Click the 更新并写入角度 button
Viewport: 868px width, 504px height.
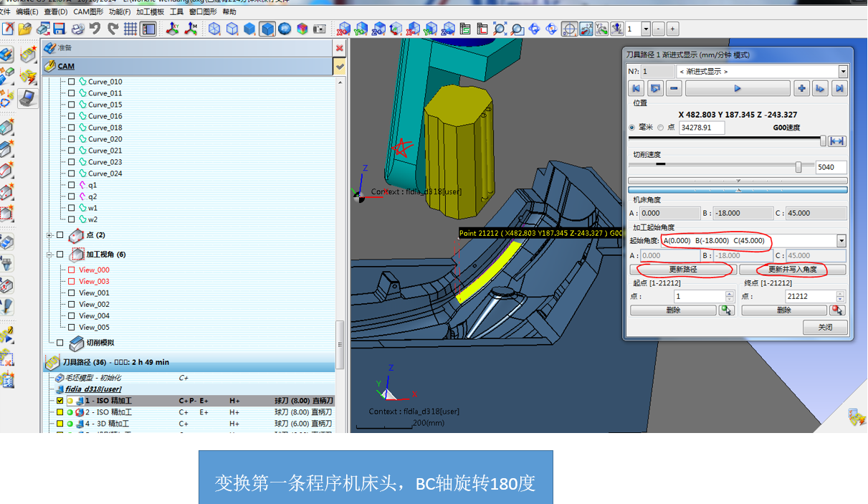[x=792, y=270]
